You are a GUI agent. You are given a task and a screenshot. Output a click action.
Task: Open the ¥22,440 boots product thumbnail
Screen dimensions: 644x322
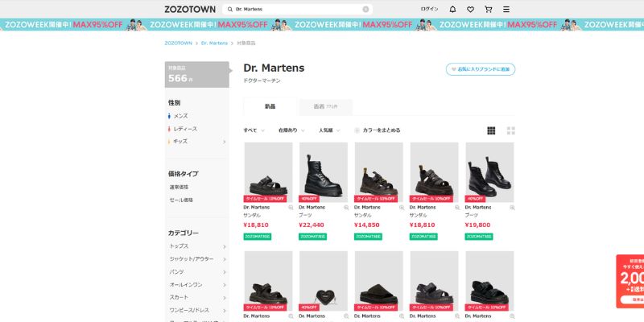(x=324, y=172)
